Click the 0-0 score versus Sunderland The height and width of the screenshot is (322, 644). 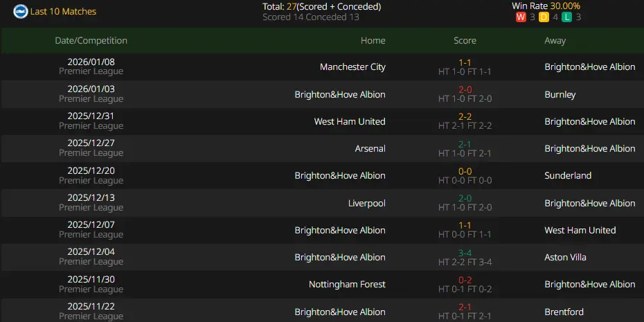[x=465, y=171]
